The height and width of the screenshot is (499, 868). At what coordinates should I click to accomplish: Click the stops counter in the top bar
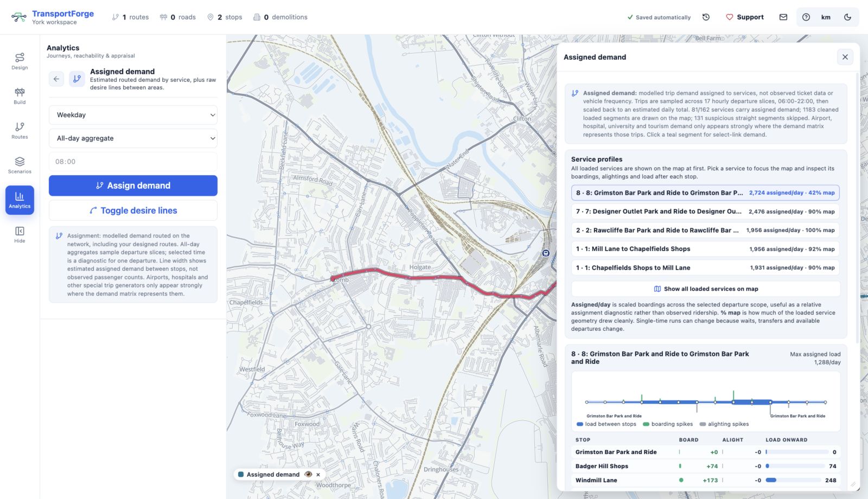tap(225, 17)
